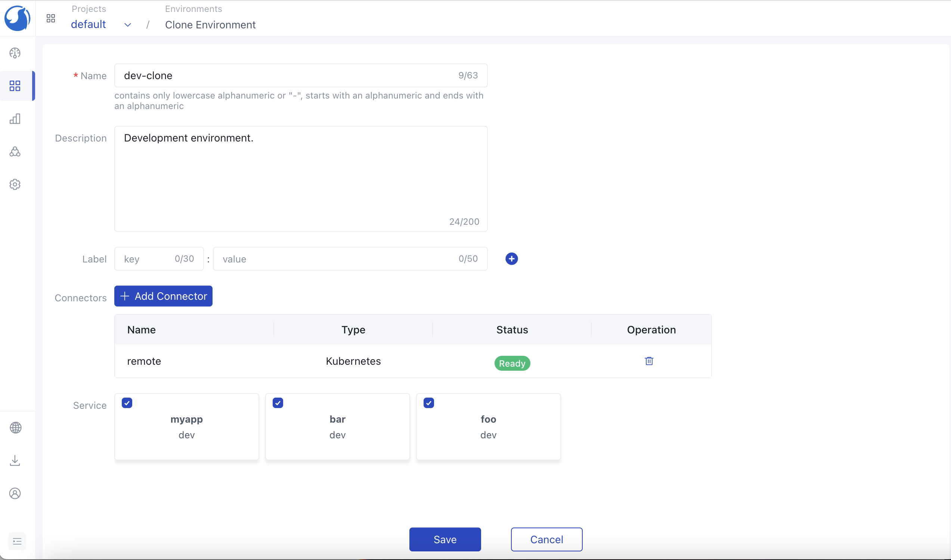
Task: Add a label with the plus icon
Action: pos(511,259)
